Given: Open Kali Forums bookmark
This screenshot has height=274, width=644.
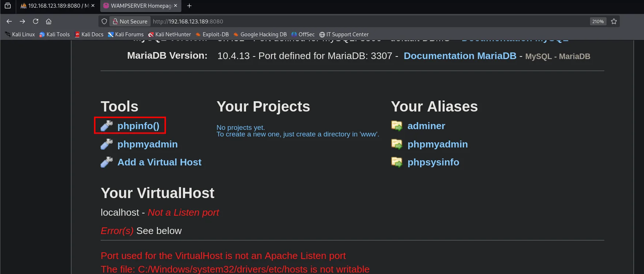Looking at the screenshot, I should tap(126, 34).
